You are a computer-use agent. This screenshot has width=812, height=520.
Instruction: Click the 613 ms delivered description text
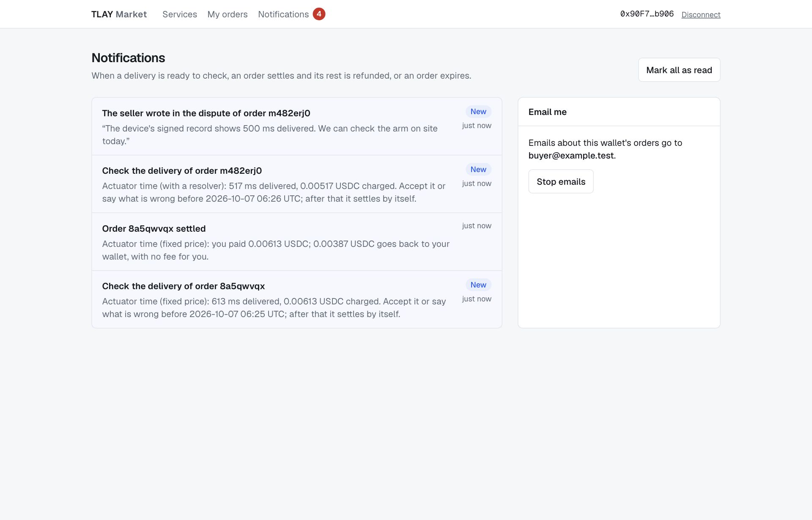point(274,308)
